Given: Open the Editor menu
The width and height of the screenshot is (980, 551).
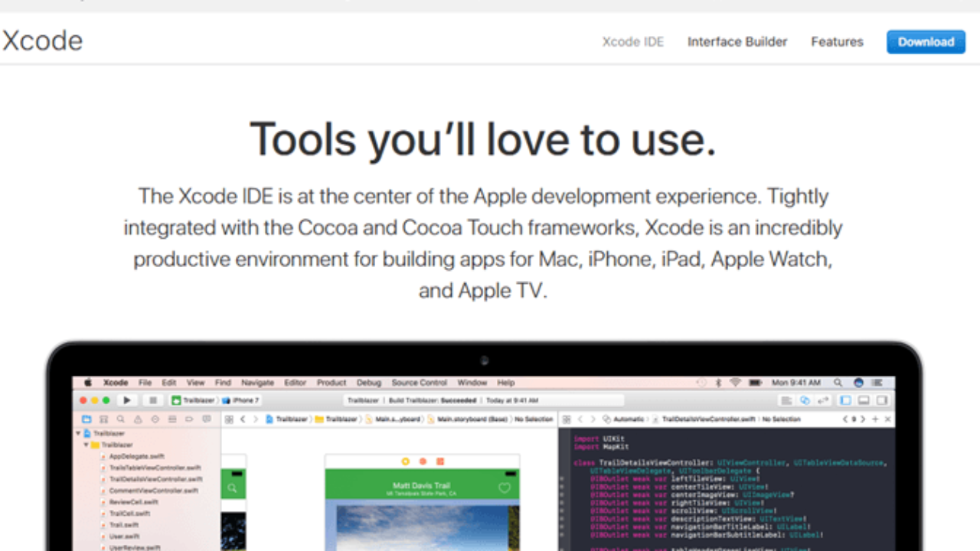Looking at the screenshot, I should 295,383.
